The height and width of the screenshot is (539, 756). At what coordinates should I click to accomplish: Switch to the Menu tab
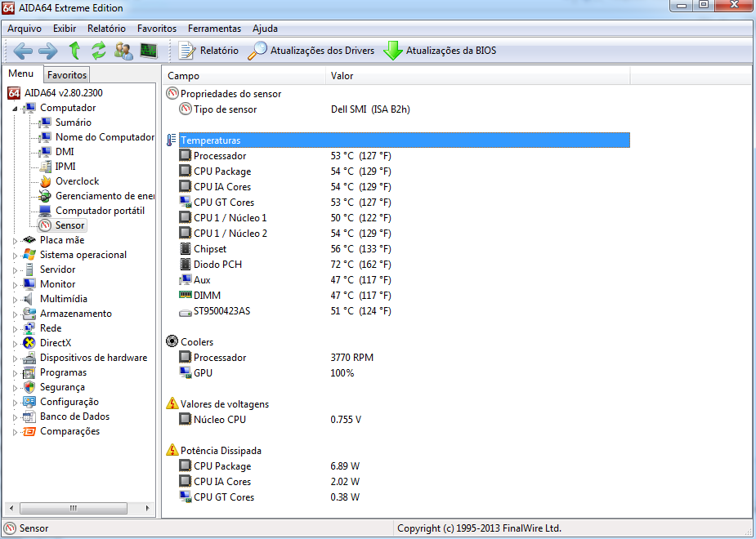click(22, 73)
